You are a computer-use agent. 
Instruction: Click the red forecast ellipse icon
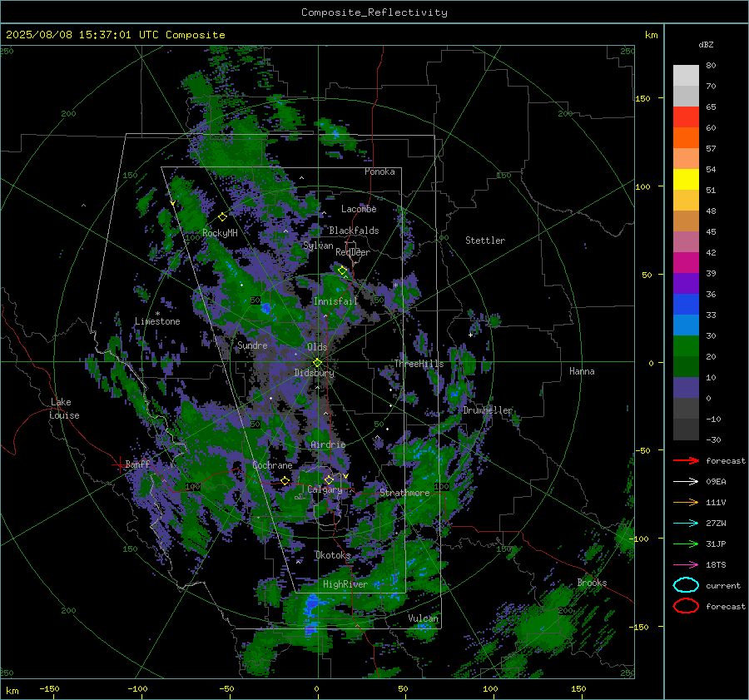click(x=686, y=606)
